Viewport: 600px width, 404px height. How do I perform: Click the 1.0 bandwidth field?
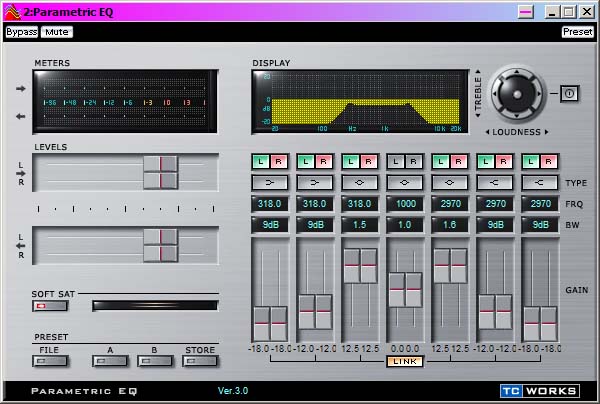(x=405, y=225)
